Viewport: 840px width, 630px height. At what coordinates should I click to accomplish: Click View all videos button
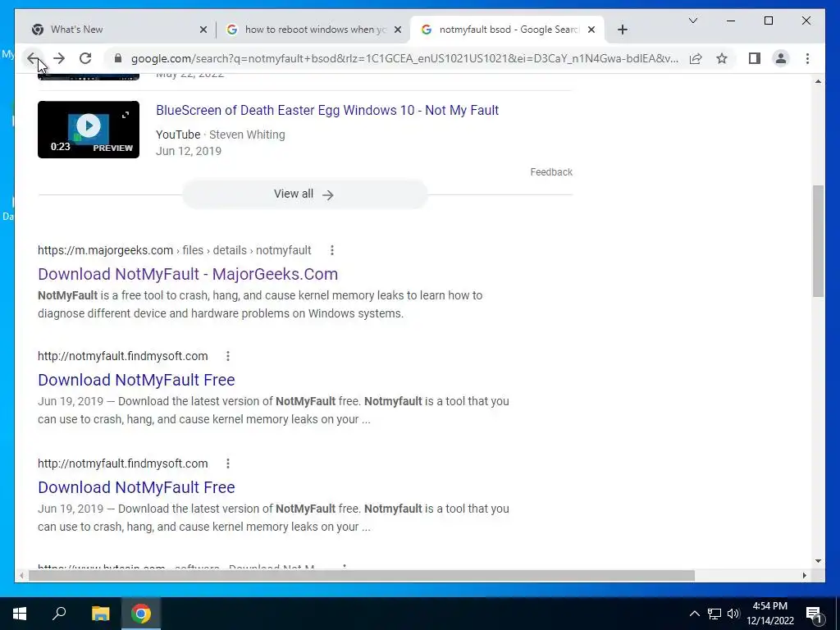tap(304, 194)
